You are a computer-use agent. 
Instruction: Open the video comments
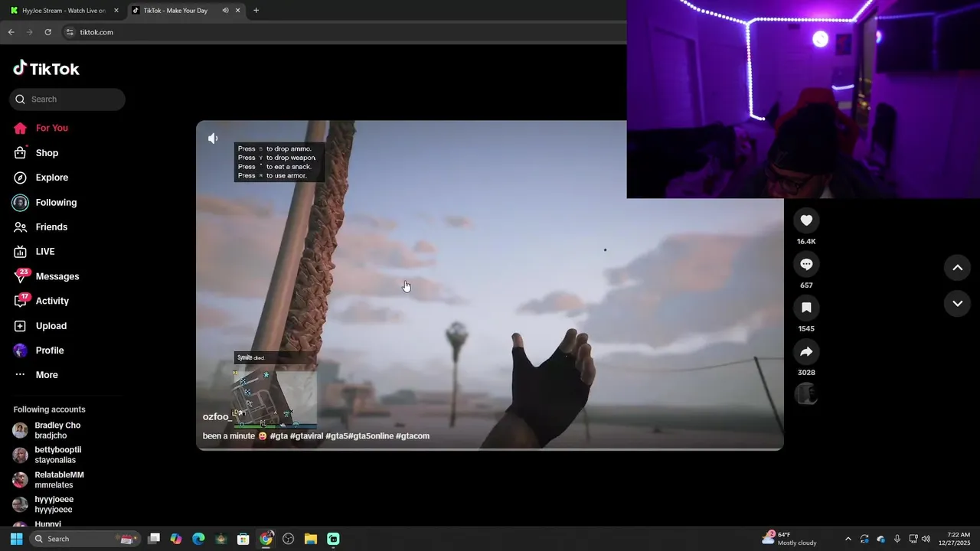pos(806,264)
